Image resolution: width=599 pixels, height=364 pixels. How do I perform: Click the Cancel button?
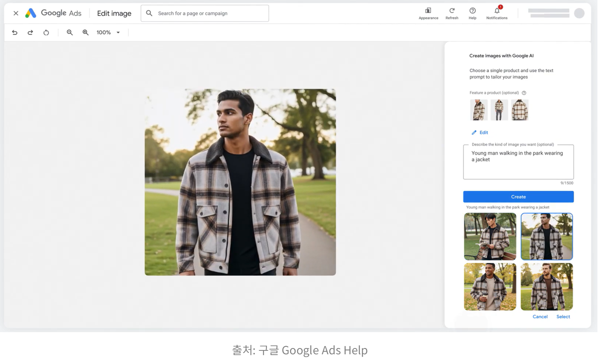point(540,317)
